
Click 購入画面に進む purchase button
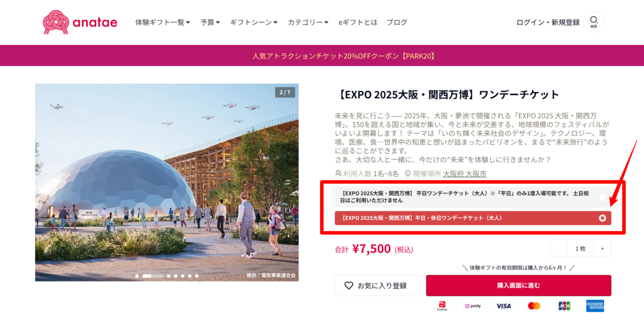point(518,285)
